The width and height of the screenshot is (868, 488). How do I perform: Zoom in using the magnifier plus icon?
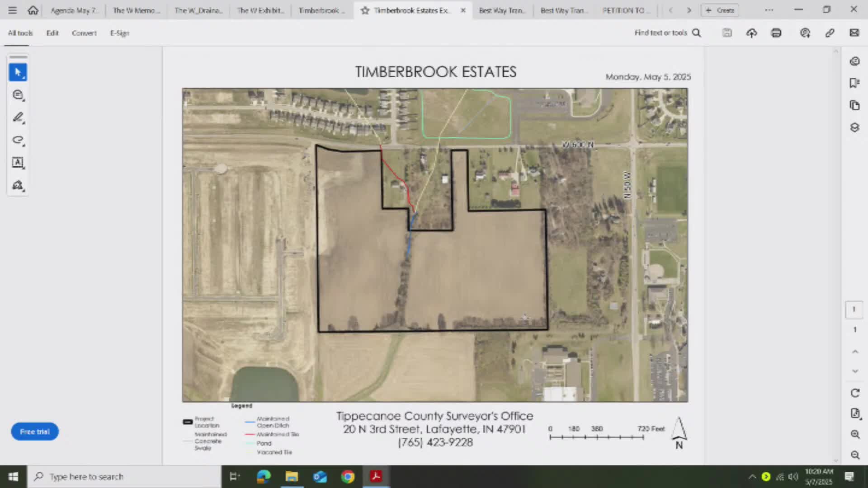pyautogui.click(x=855, y=434)
